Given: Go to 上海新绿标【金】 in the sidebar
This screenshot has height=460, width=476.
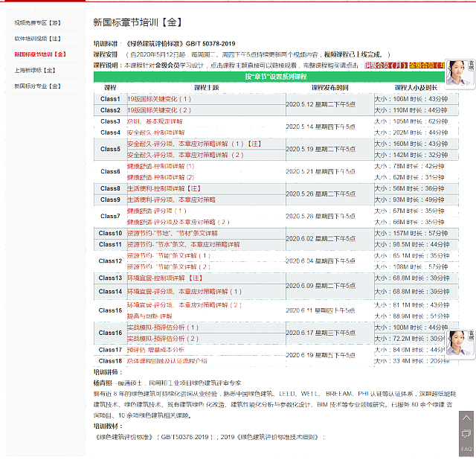Looking at the screenshot, I should [35, 70].
